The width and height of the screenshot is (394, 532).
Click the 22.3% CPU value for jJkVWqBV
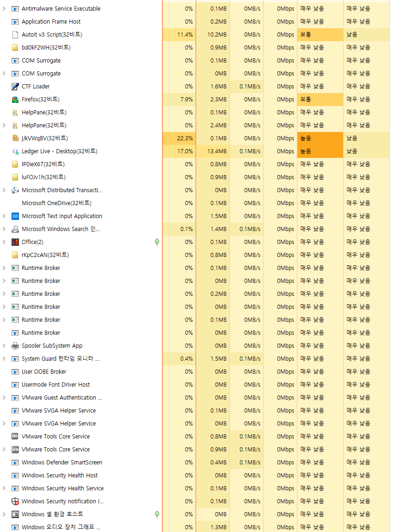pos(185,138)
